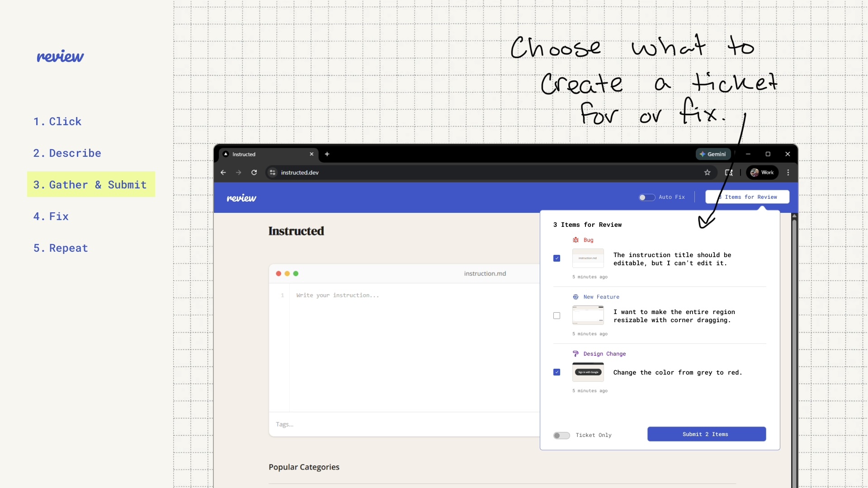Click the review logo in blue header
The height and width of the screenshot is (488, 868).
tap(241, 198)
